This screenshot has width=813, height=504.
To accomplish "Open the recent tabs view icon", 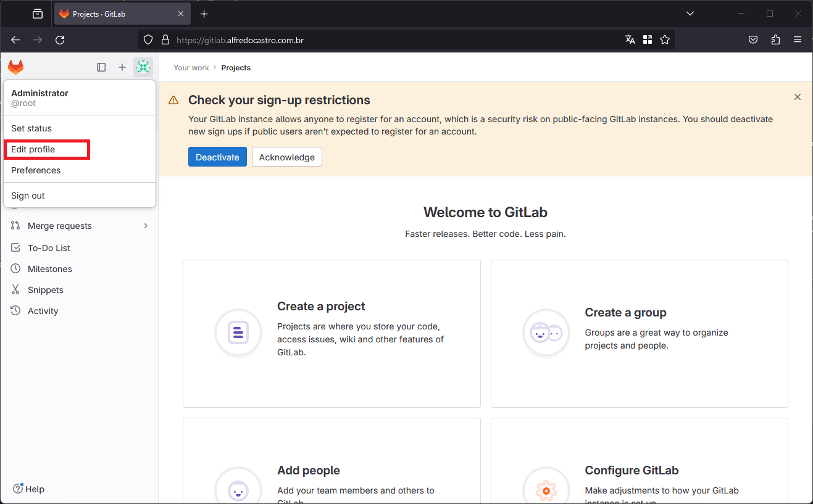I will [38, 14].
